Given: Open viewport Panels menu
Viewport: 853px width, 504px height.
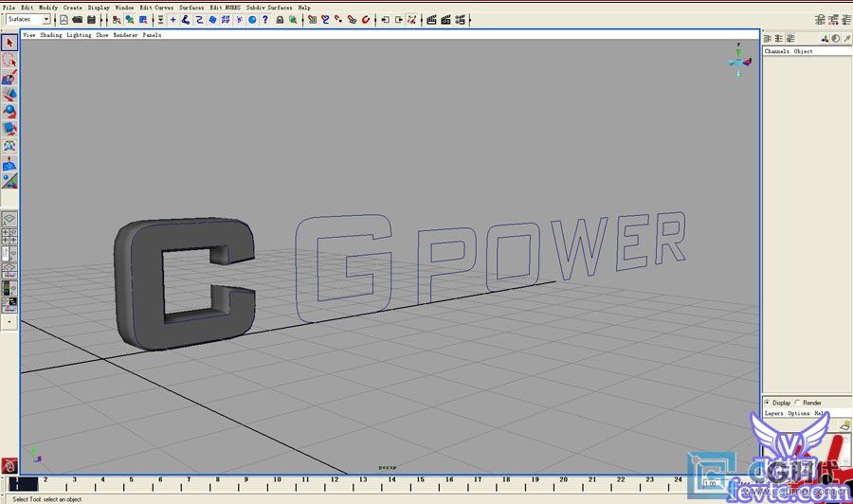Looking at the screenshot, I should pos(152,35).
